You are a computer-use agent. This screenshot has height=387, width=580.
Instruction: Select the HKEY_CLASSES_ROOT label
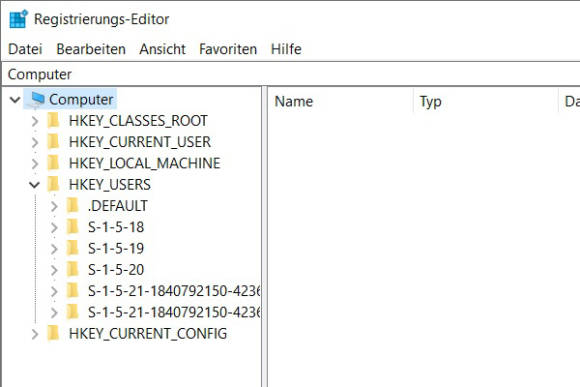tap(138, 121)
